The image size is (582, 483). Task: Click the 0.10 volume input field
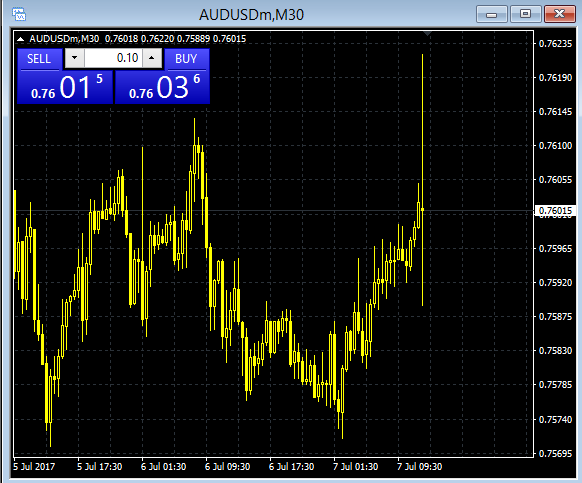pos(113,58)
